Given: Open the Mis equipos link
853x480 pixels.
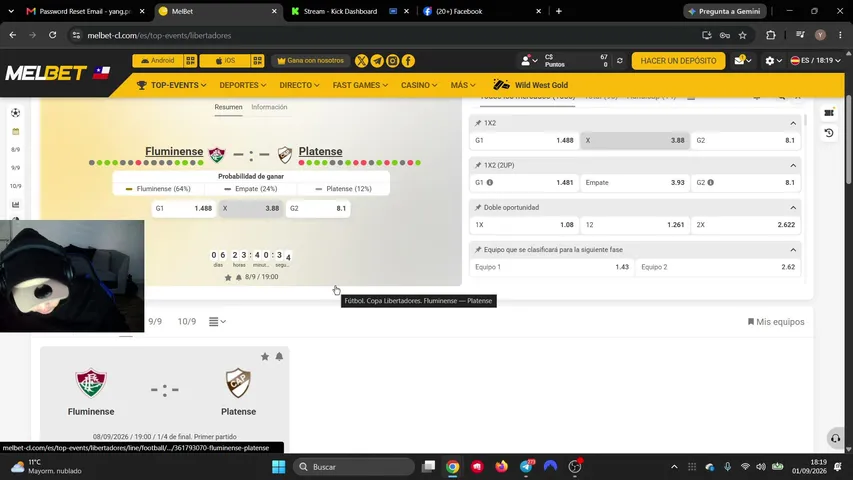Looking at the screenshot, I should (776, 322).
